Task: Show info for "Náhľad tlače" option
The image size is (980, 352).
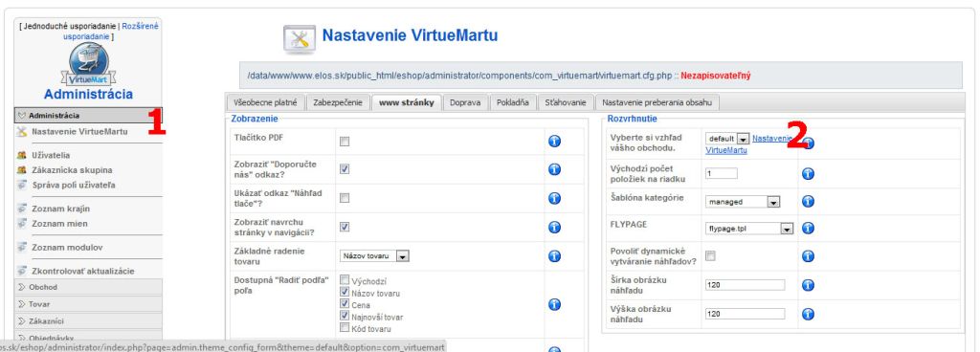Action: pyautogui.click(x=554, y=198)
